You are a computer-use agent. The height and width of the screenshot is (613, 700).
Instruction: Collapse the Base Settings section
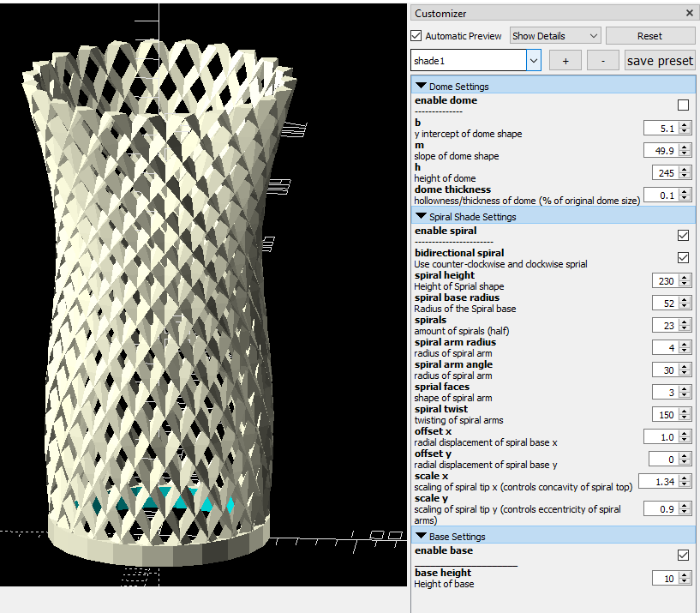[421, 535]
